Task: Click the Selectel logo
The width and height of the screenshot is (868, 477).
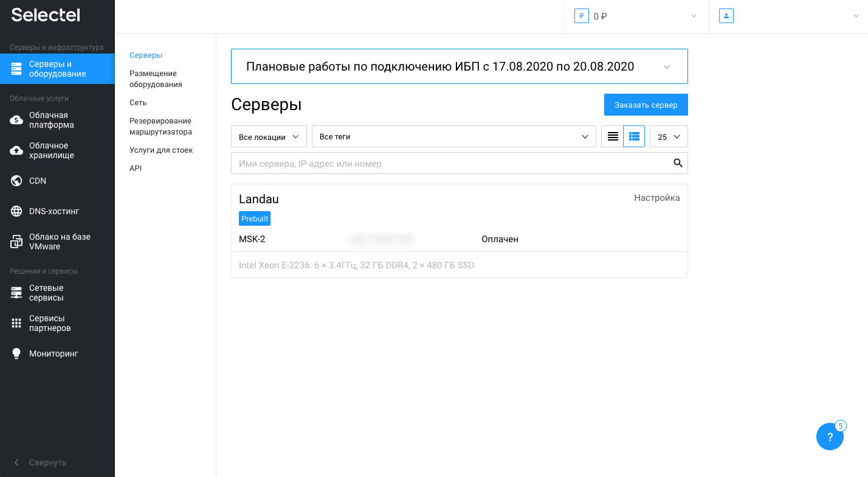Action: pyautogui.click(x=46, y=15)
